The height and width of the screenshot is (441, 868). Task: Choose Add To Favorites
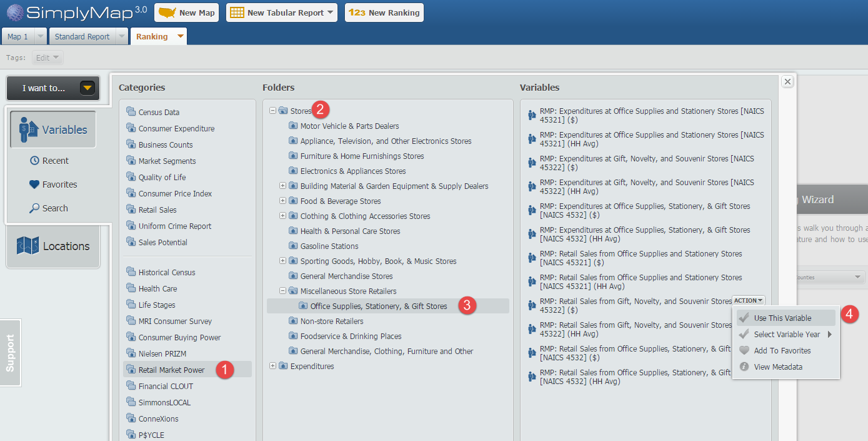[x=786, y=350]
